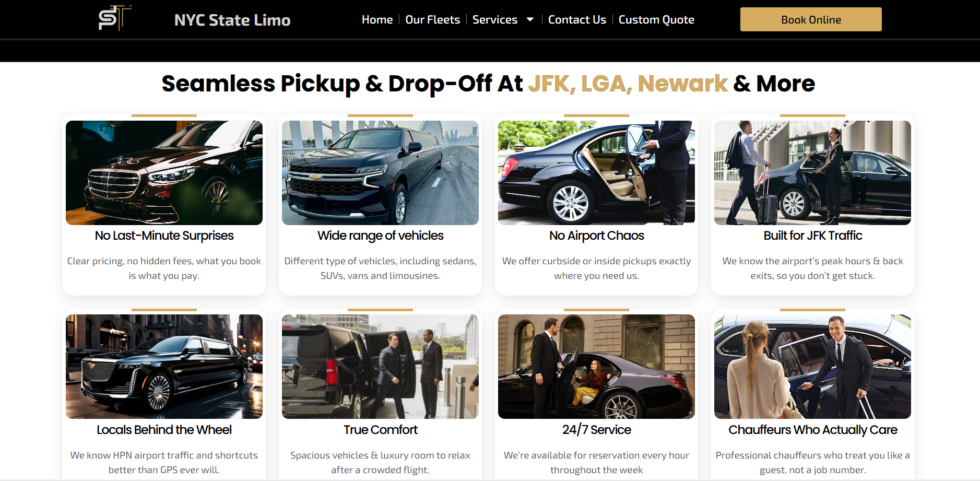Click the 24/7 Service card image
This screenshot has height=481, width=980.
[596, 367]
